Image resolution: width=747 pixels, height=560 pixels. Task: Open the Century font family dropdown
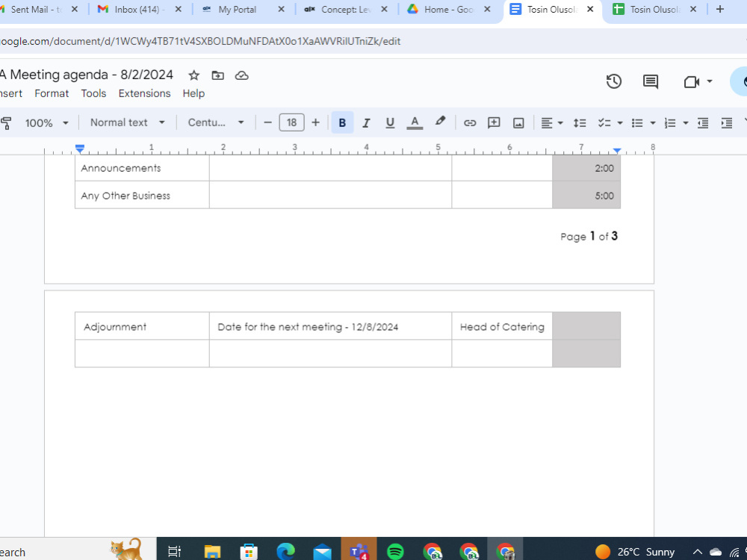tap(216, 122)
